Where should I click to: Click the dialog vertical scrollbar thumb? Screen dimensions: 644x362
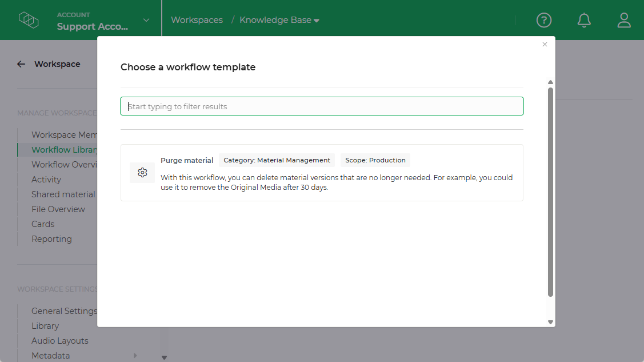[550, 192]
